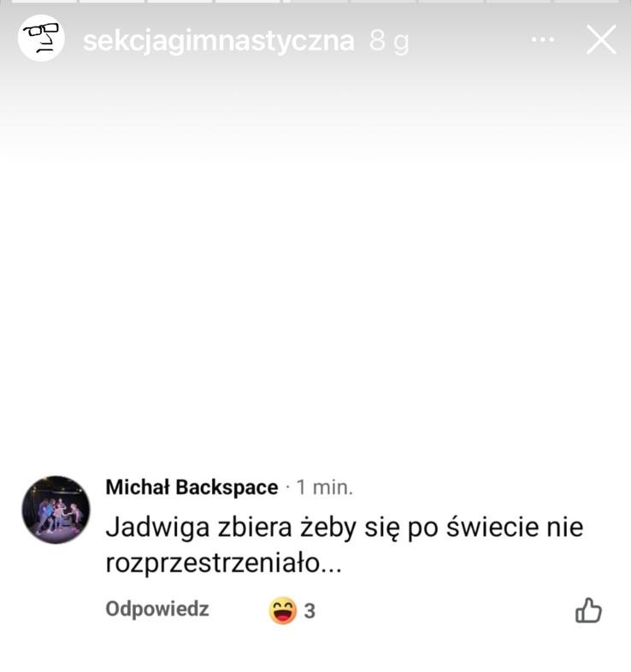Open the three-dots story options menu
Viewport: 631px width, 672px height.
pos(542,40)
